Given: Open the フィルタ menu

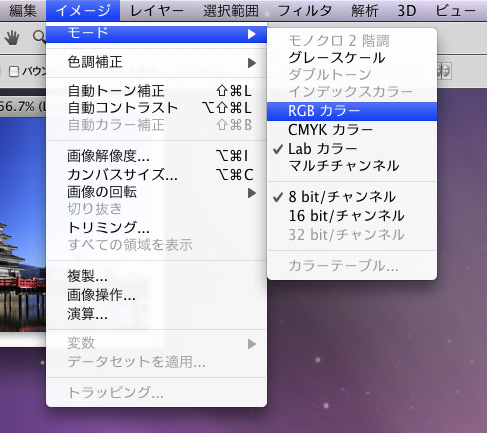Looking at the screenshot, I should coord(305,11).
